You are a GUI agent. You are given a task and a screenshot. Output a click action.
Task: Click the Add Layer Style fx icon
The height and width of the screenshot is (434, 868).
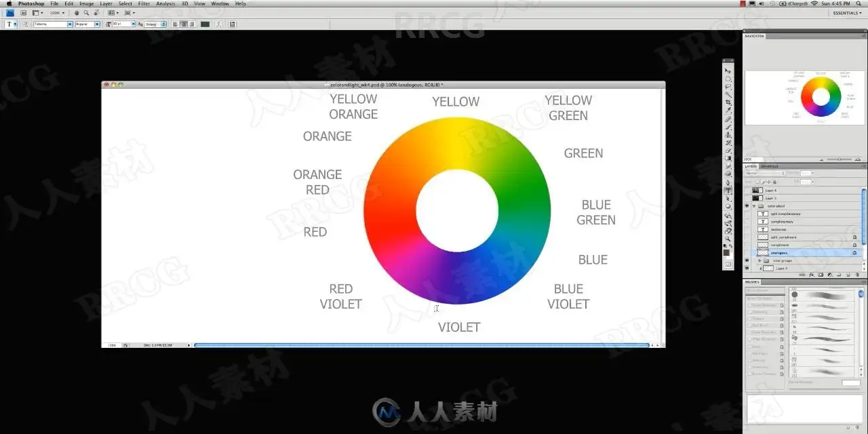click(812, 275)
